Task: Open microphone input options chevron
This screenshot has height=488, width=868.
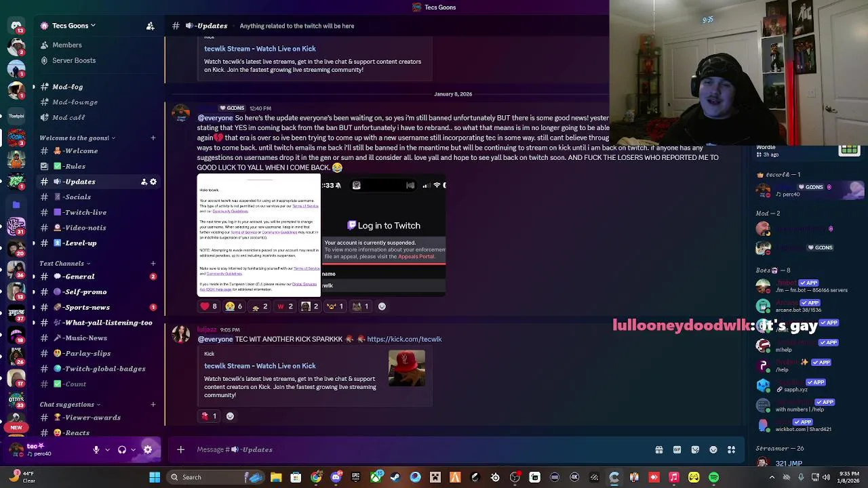Action: click(x=106, y=449)
